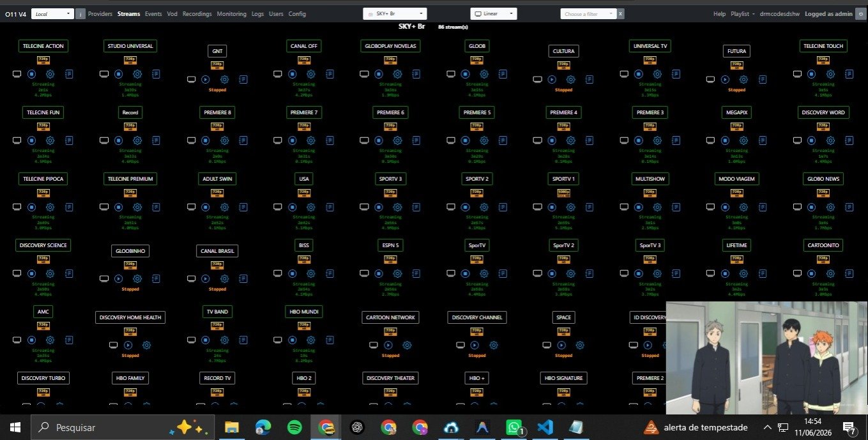Open the taskbar notification center
868x440 pixels.
click(850, 427)
